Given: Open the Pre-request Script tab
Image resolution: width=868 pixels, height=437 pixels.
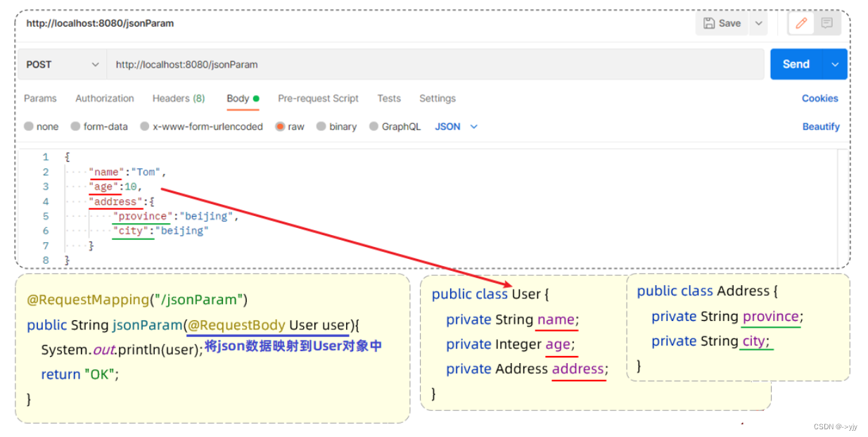Looking at the screenshot, I should click(x=318, y=99).
